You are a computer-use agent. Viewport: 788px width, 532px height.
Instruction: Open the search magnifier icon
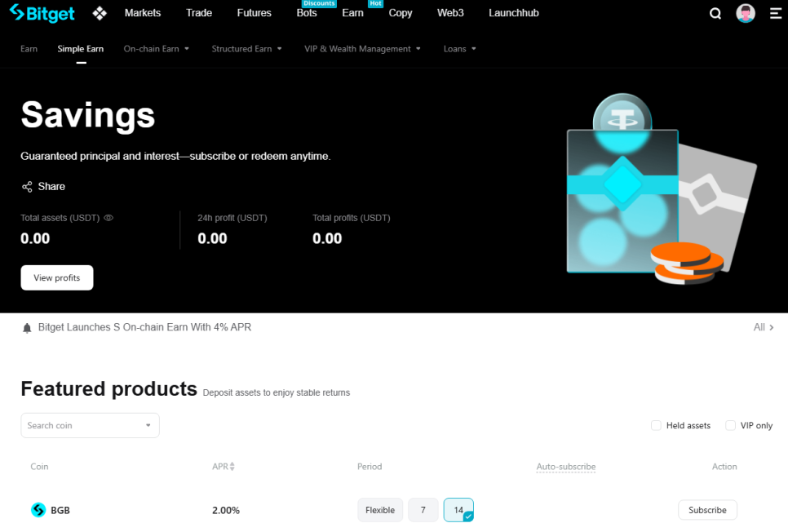coord(715,14)
